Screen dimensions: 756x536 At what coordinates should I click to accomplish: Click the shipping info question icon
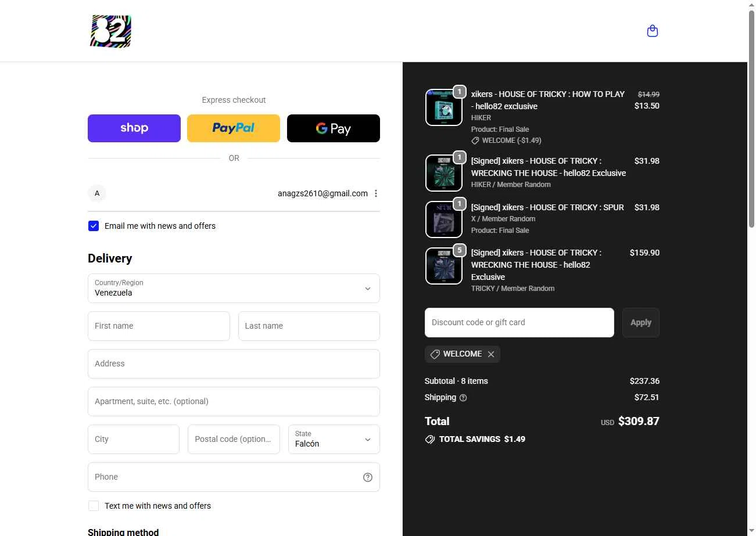point(463,398)
